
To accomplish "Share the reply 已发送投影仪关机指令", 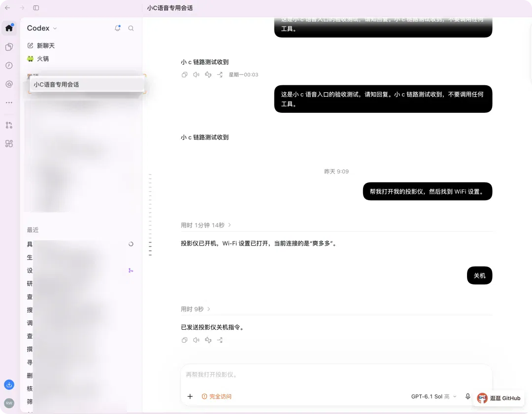I will 220,340.
